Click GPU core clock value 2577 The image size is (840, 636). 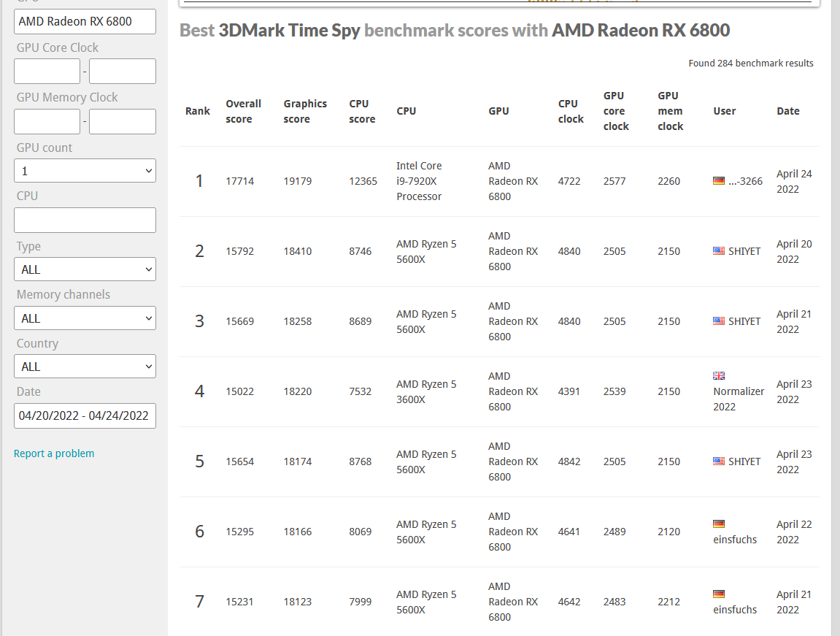[x=614, y=181]
